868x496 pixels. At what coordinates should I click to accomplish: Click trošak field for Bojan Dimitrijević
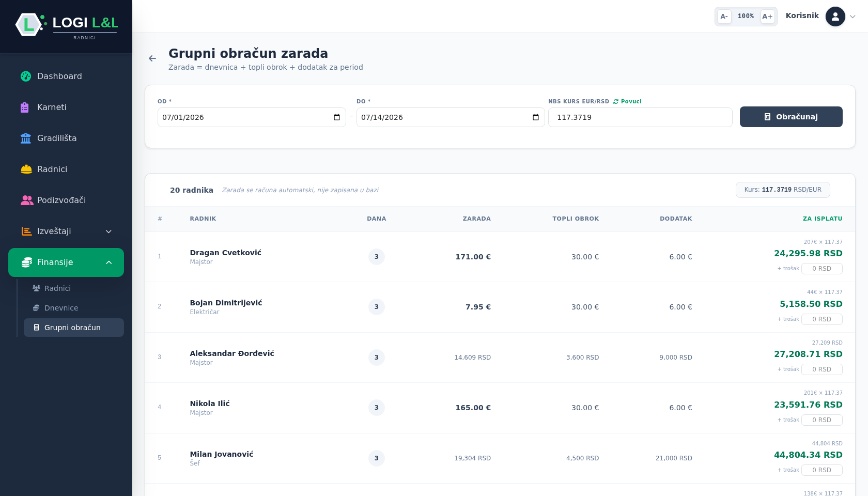pos(822,319)
